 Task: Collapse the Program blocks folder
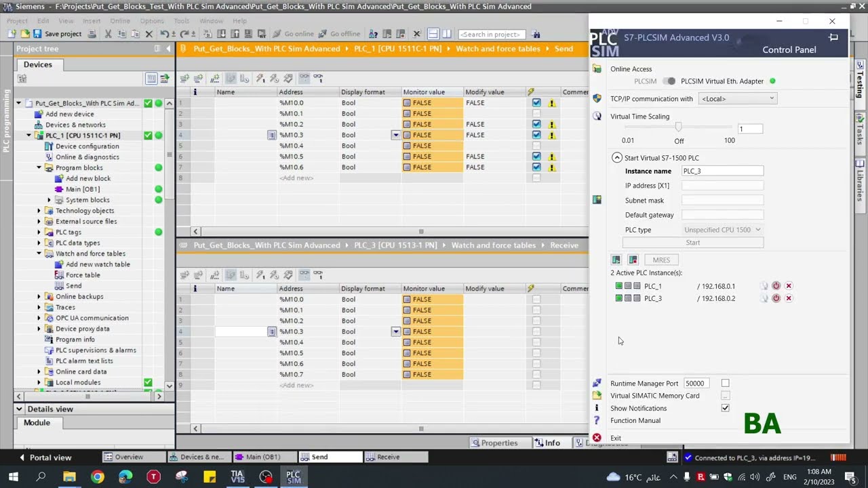point(39,167)
